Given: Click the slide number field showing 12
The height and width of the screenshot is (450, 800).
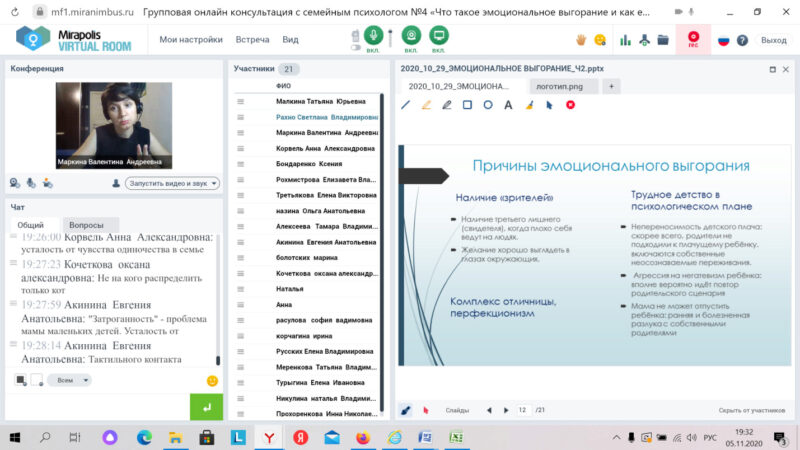Looking at the screenshot, I should [522, 410].
